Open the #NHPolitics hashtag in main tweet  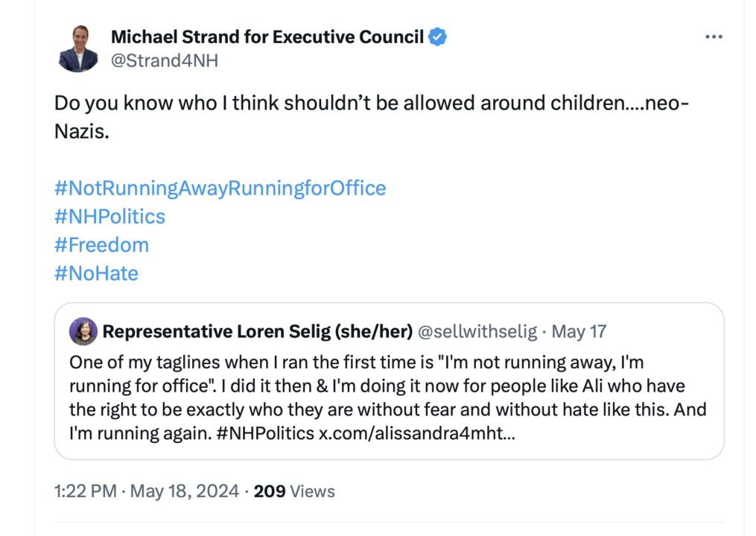pyautogui.click(x=109, y=217)
